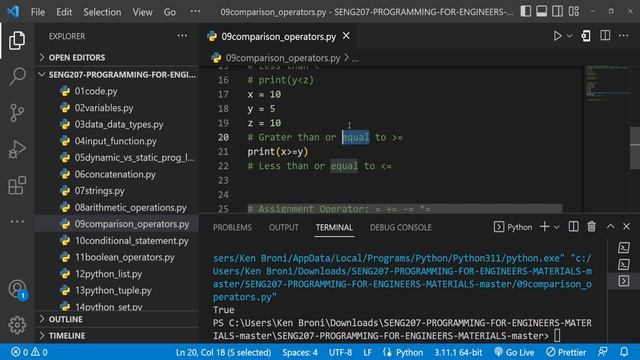Switch to the Output tab

[x=284, y=227]
